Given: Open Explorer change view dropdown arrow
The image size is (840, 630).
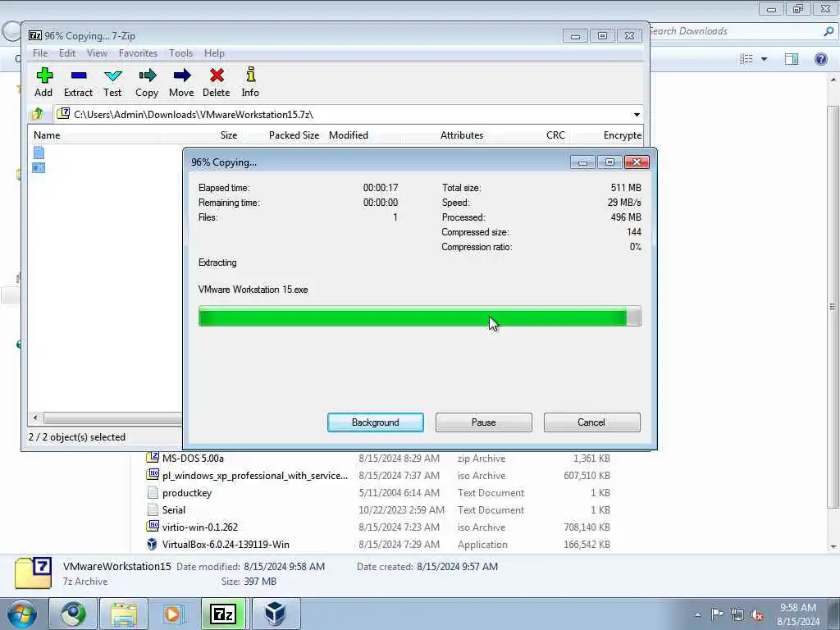Looking at the screenshot, I should [764, 59].
